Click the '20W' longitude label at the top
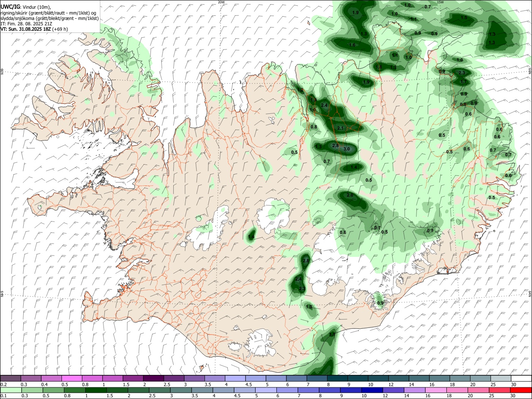 click(x=221, y=2)
